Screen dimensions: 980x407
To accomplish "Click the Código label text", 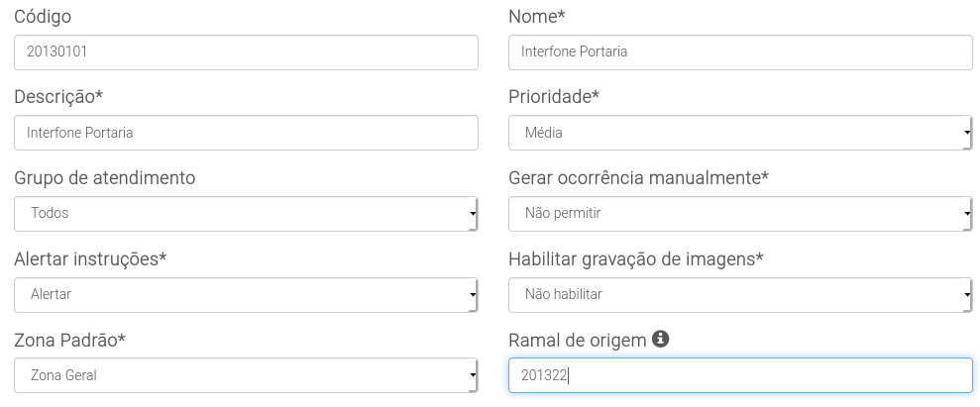I will [x=43, y=16].
